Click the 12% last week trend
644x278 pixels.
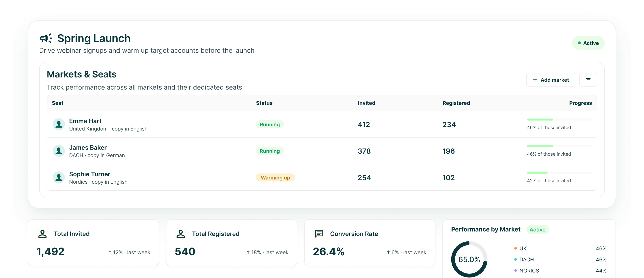[x=129, y=252]
